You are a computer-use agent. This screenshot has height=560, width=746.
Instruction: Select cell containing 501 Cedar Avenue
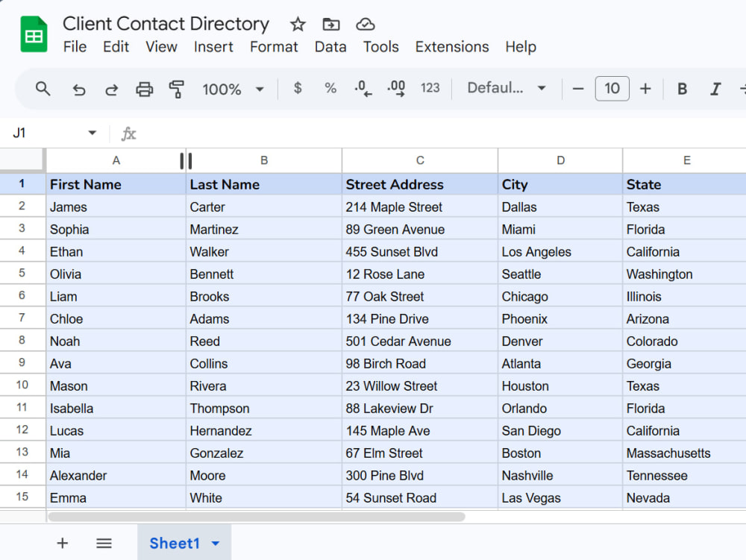[x=420, y=340]
